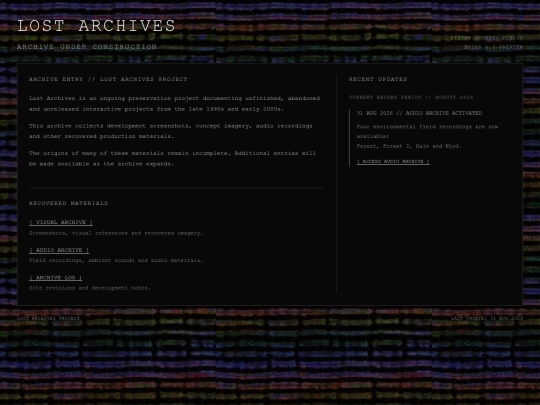Open the Audio Archive link under Recovered Materials
The image size is (540, 405).
[59, 250]
